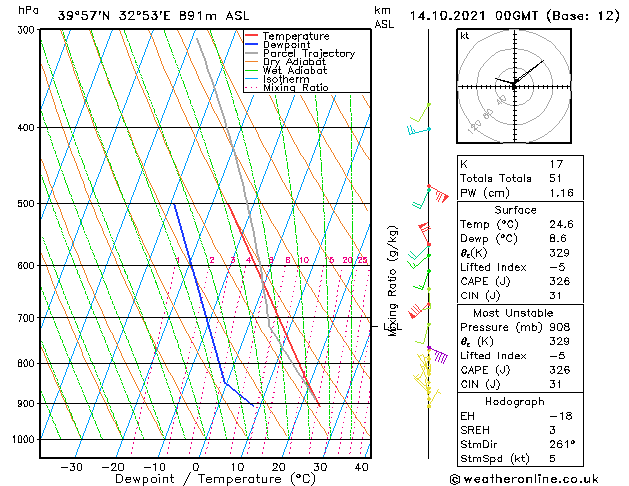The height and width of the screenshot is (486, 629).
Task: Click the Most Unstable section heading
Action: (513, 313)
